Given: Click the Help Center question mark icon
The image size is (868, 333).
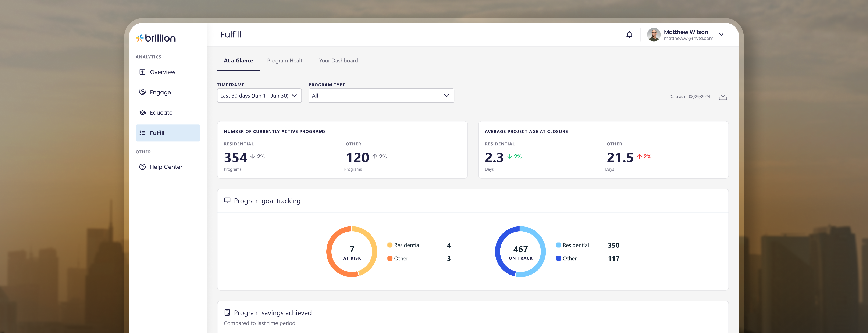Looking at the screenshot, I should click(143, 167).
